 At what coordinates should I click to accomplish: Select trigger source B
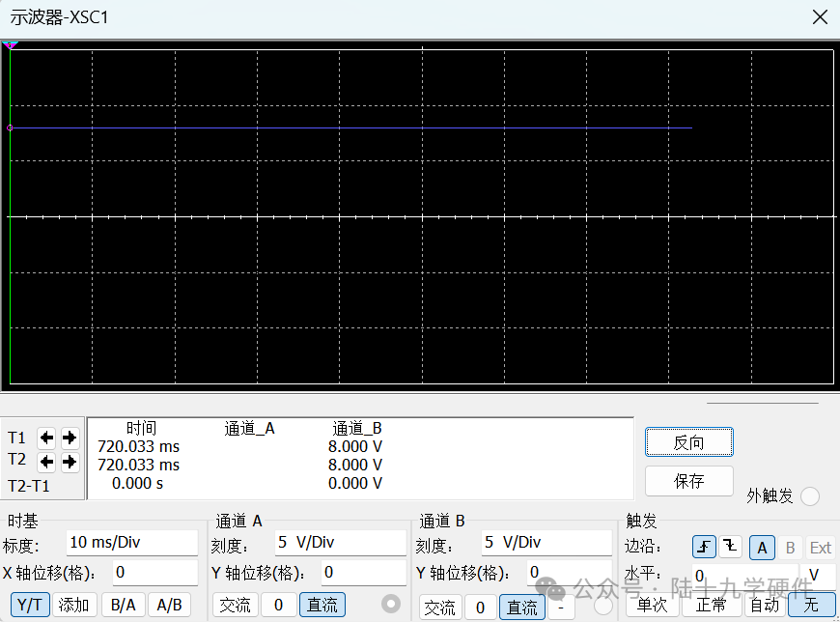tap(790, 548)
